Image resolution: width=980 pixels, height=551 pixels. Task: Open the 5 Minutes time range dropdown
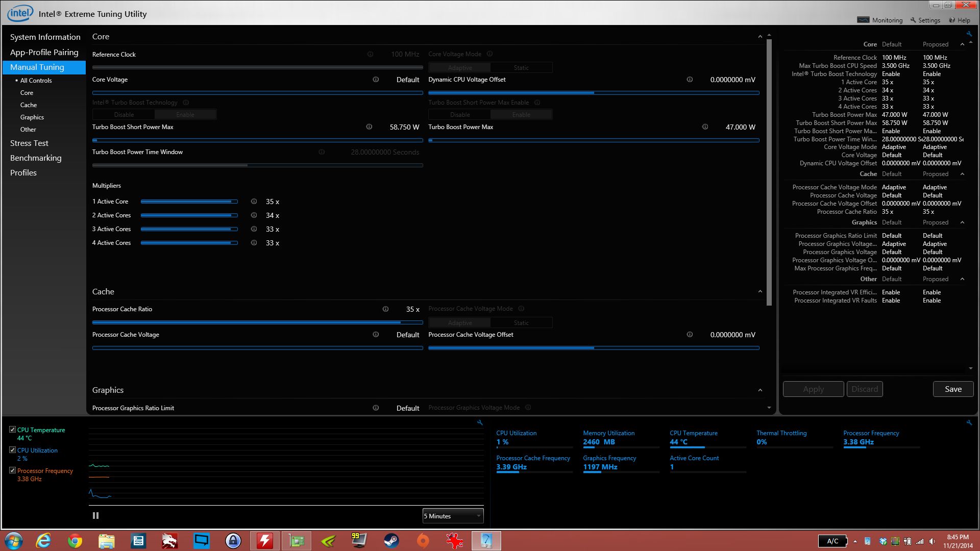(x=453, y=516)
